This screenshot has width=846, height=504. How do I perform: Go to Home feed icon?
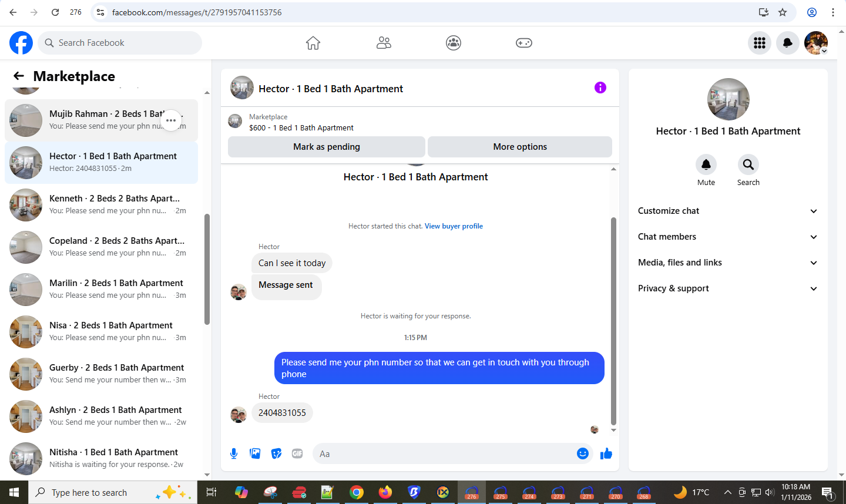click(313, 43)
